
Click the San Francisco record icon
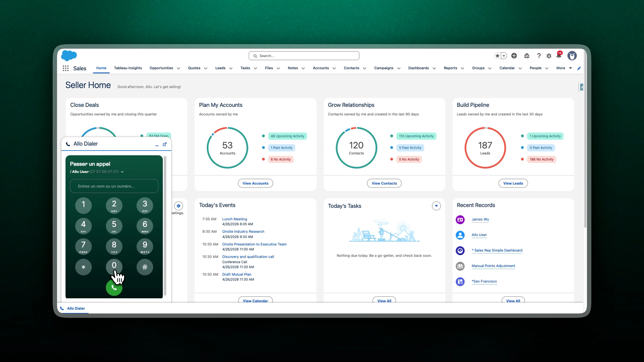460,282
